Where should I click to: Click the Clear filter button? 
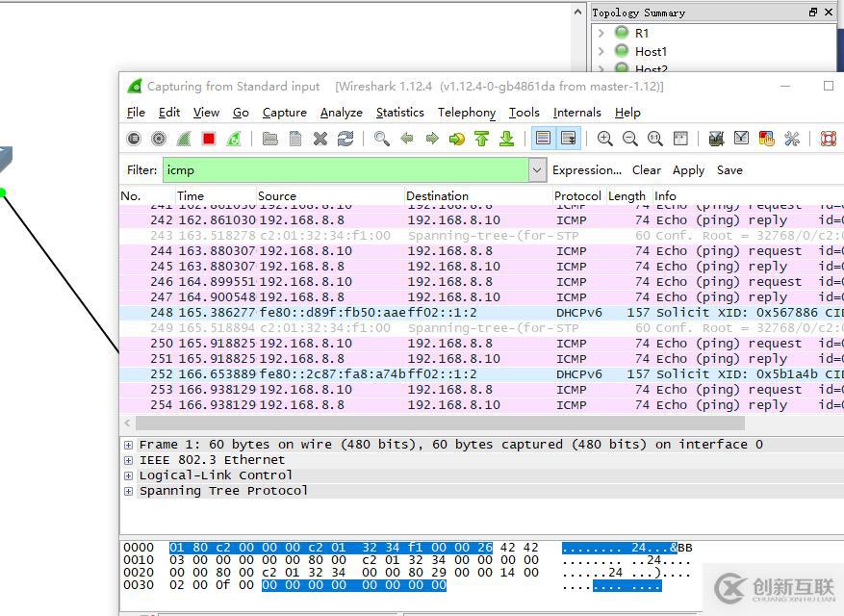click(646, 170)
